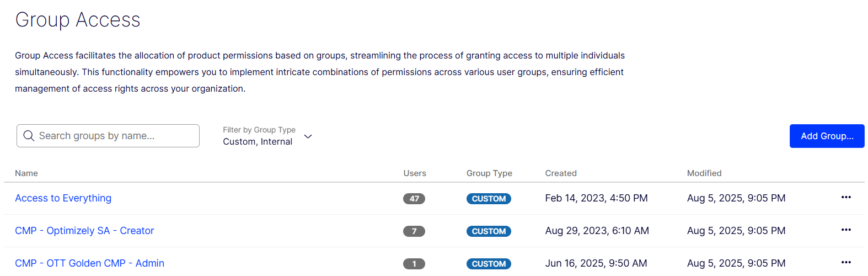The height and width of the screenshot is (276, 868).
Task: Open more options for Access to Everything row
Action: [x=846, y=198]
